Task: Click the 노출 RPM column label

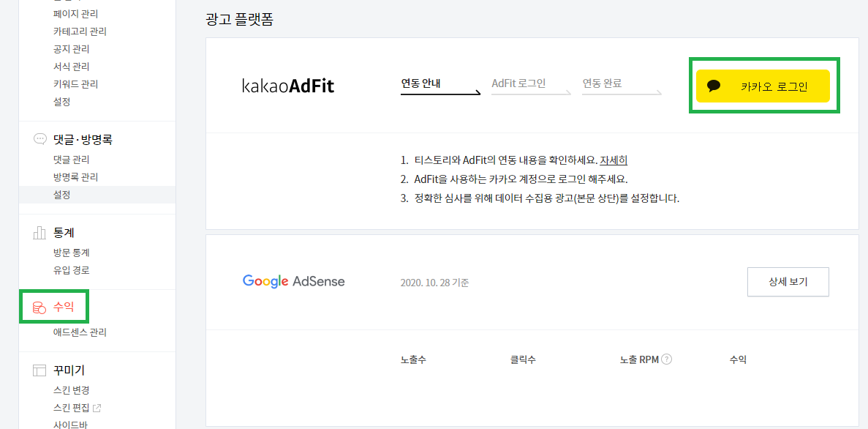Action: [x=639, y=359]
